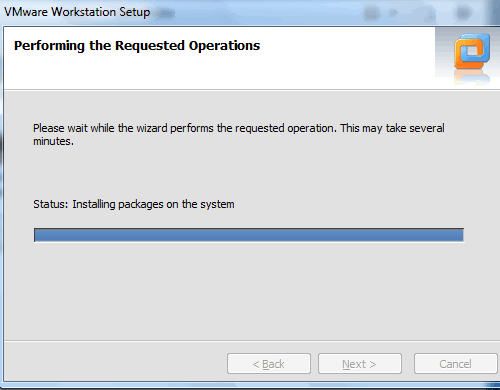Viewport: 500px width, 390px height.
Task: Click the word minutes in the wait message
Action: pos(52,141)
